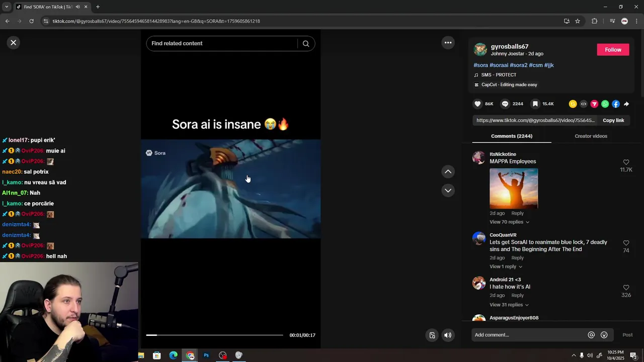The width and height of the screenshot is (644, 362).
Task: Follow gyrosballs67
Action: (x=613, y=50)
